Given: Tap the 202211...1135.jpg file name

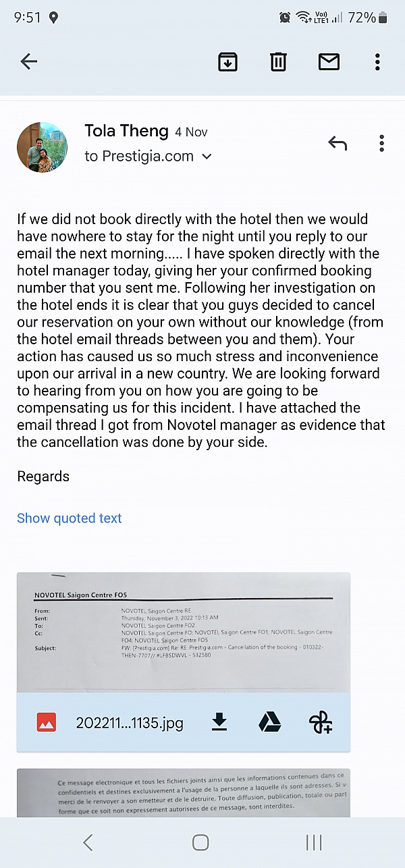Looking at the screenshot, I should 130,724.
